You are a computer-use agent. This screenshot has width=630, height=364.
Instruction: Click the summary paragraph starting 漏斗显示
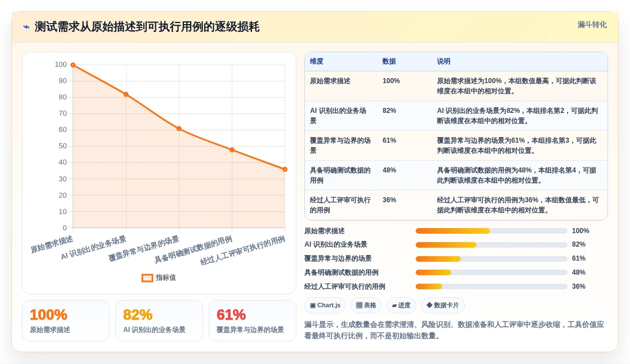pos(454,330)
